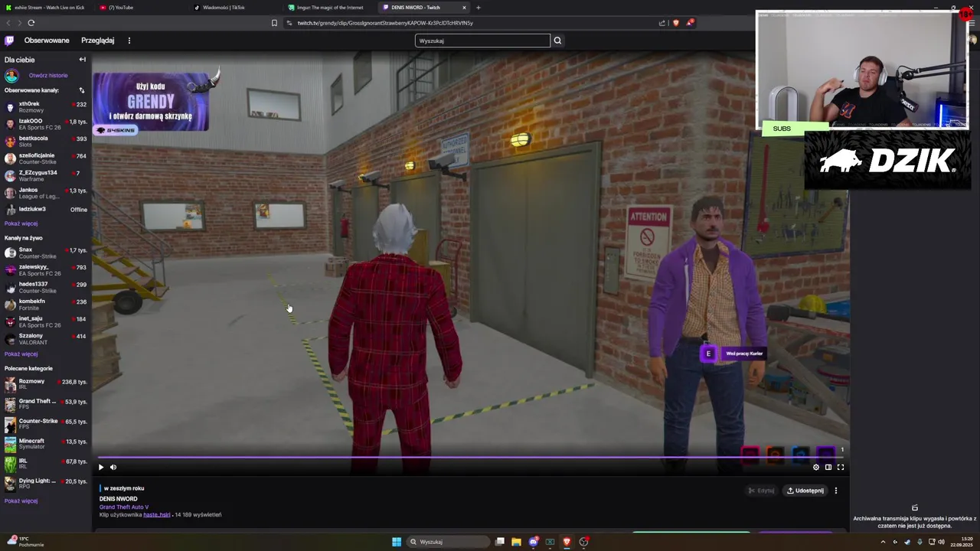Open the three-dot menu beside Przeglądaj
Screen dimensions: 980x551
[x=129, y=41]
